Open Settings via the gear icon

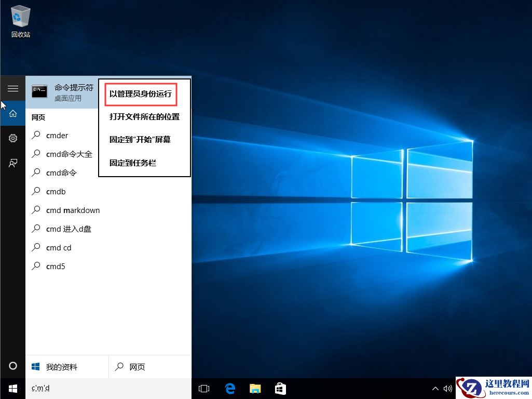coord(13,138)
